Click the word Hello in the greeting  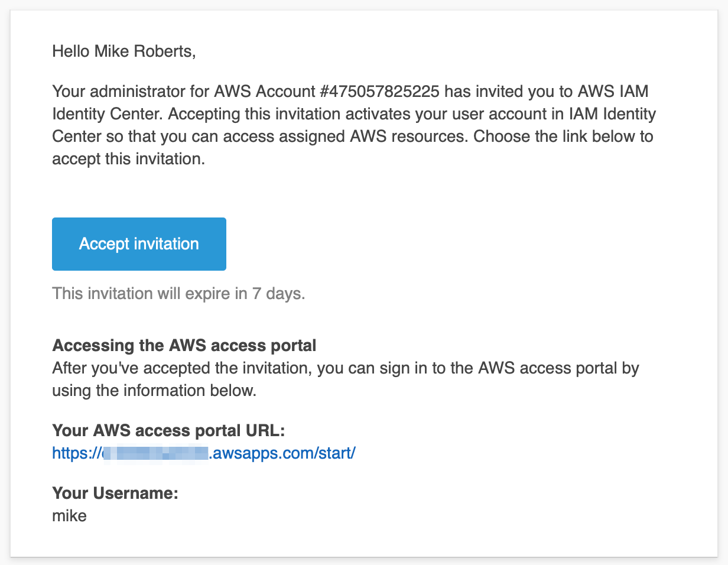(71, 51)
